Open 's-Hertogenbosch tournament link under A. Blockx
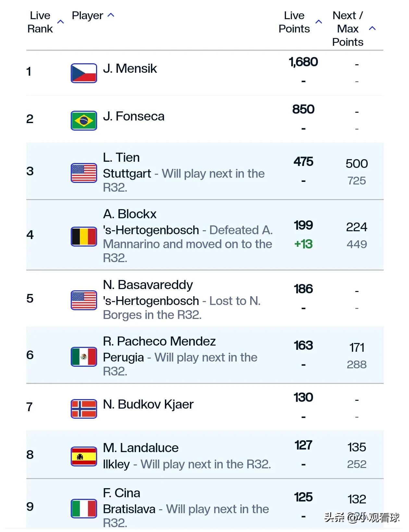This screenshot has height=532, width=409. [x=151, y=230]
